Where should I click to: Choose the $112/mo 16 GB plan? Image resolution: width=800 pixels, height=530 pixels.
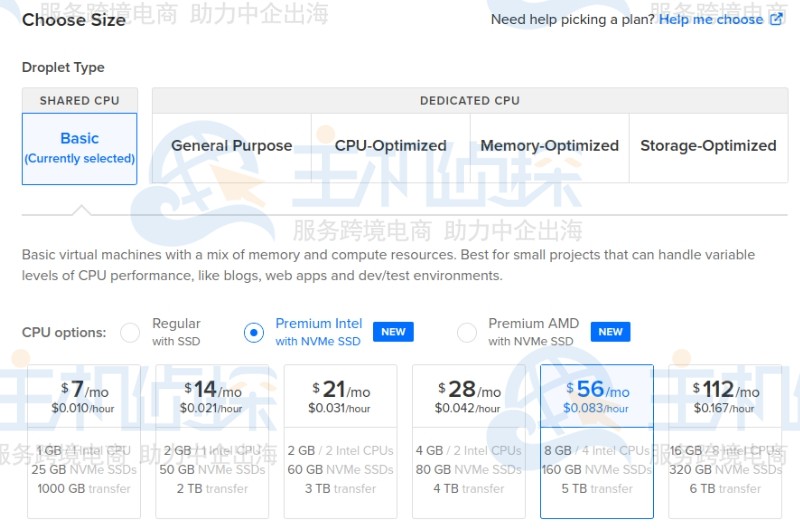[x=725, y=441]
